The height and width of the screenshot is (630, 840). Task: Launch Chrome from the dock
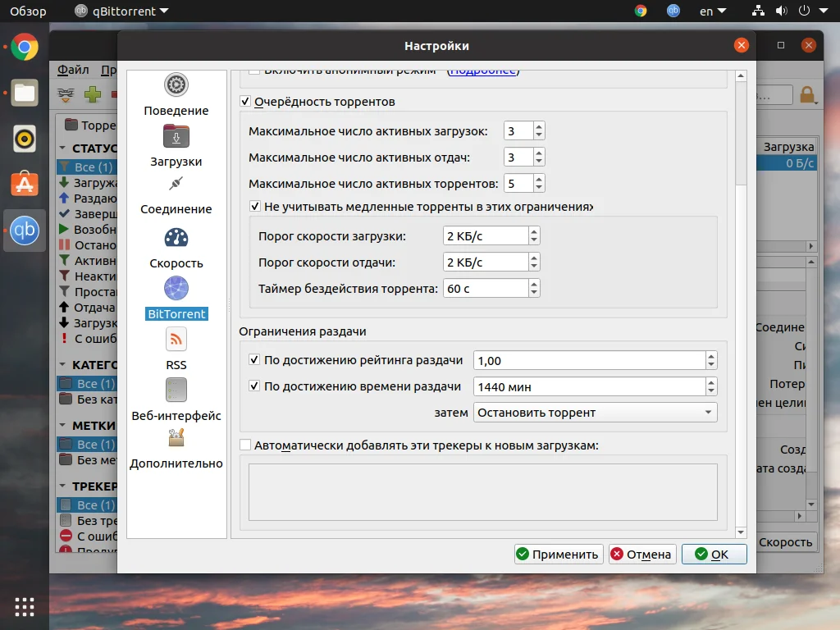(x=24, y=47)
